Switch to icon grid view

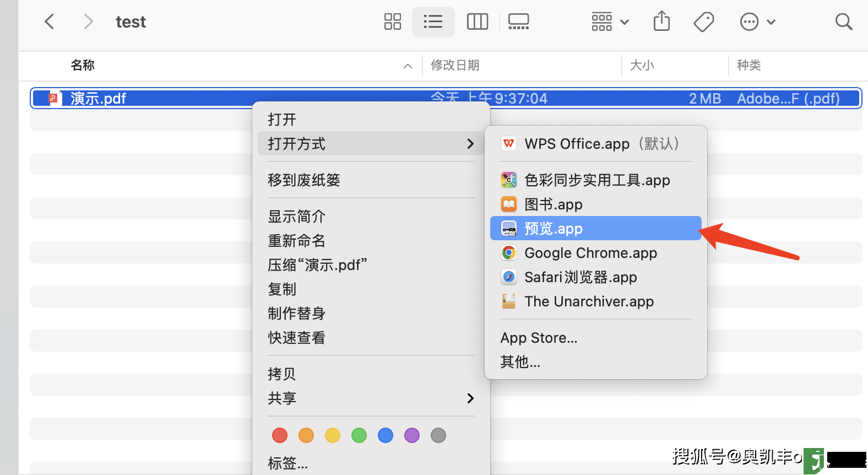[x=393, y=21]
